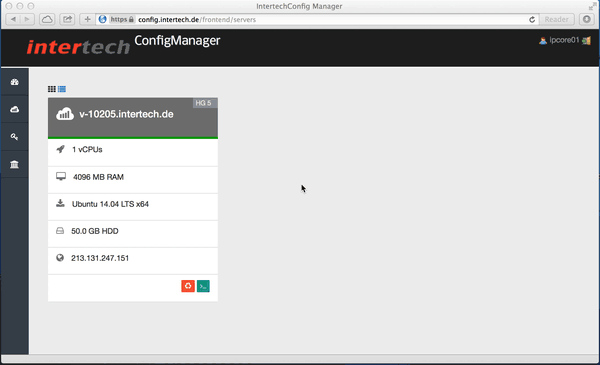Reload the page with refresh icon
Viewport: 600px width, 365px height.
(532, 20)
